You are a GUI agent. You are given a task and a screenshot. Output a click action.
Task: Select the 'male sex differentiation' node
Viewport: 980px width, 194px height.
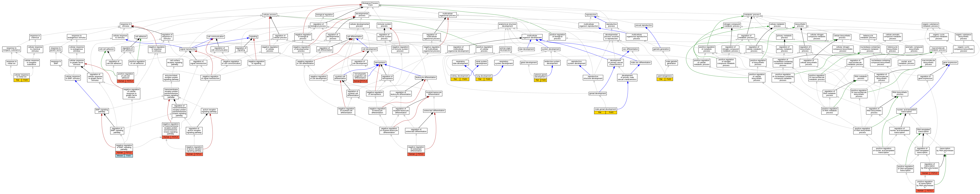point(641,63)
